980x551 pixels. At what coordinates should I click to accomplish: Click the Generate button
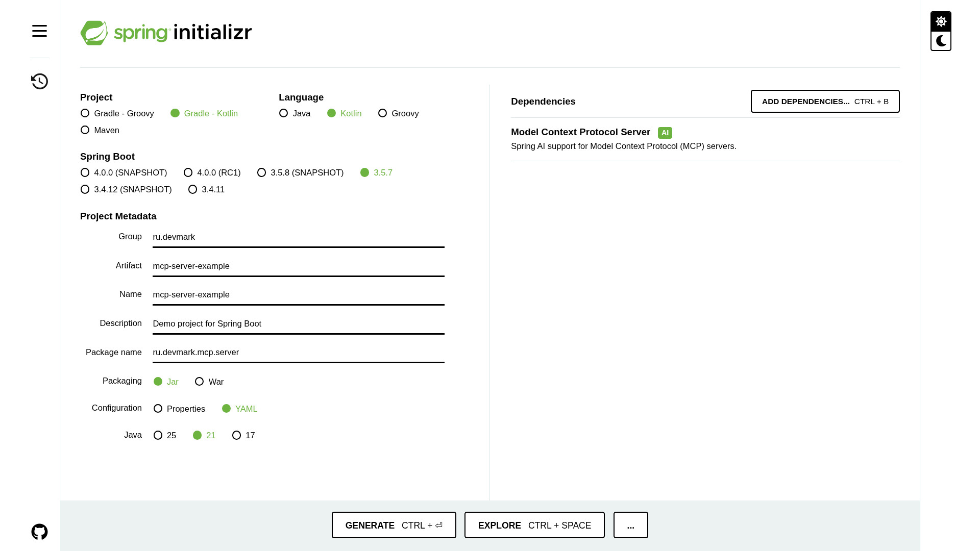coord(394,525)
